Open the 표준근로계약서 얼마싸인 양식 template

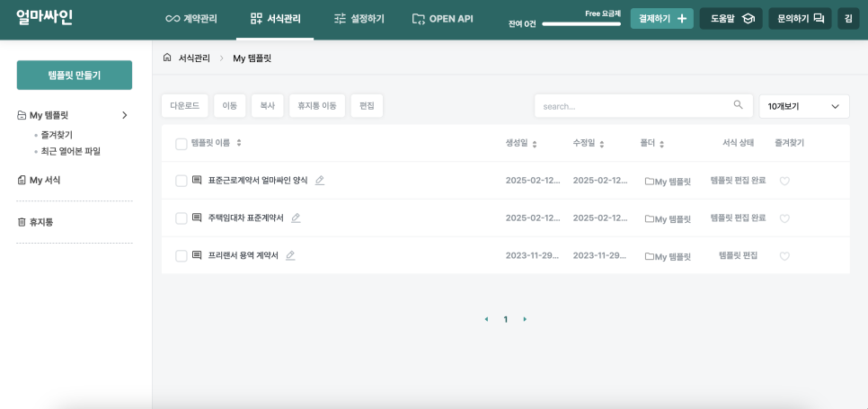(x=257, y=181)
